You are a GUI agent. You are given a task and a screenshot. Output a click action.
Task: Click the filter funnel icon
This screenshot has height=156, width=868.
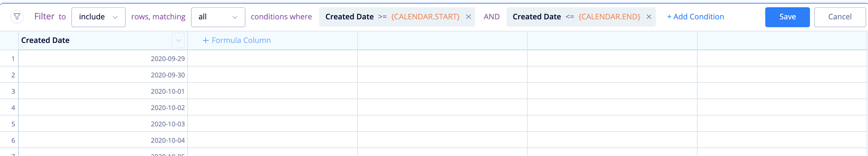point(17,17)
